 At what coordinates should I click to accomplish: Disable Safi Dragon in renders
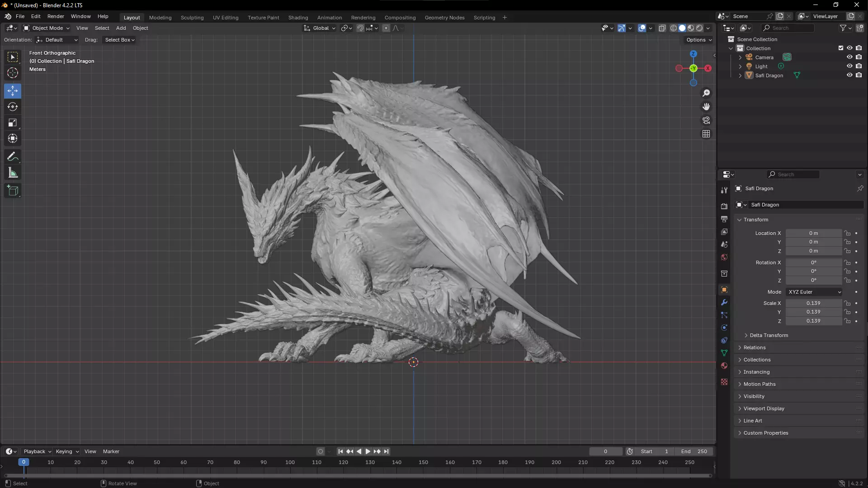[859, 75]
